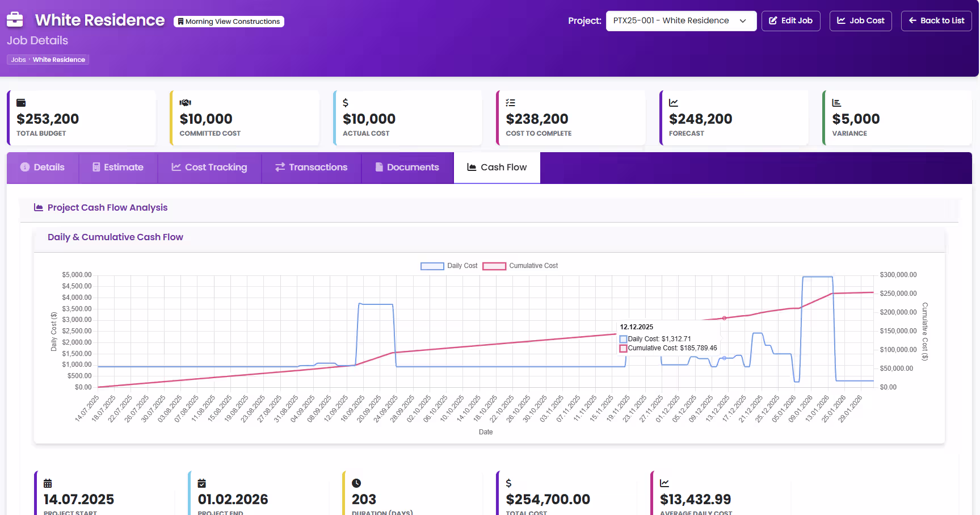Expand the project picker chevron

pyautogui.click(x=743, y=20)
